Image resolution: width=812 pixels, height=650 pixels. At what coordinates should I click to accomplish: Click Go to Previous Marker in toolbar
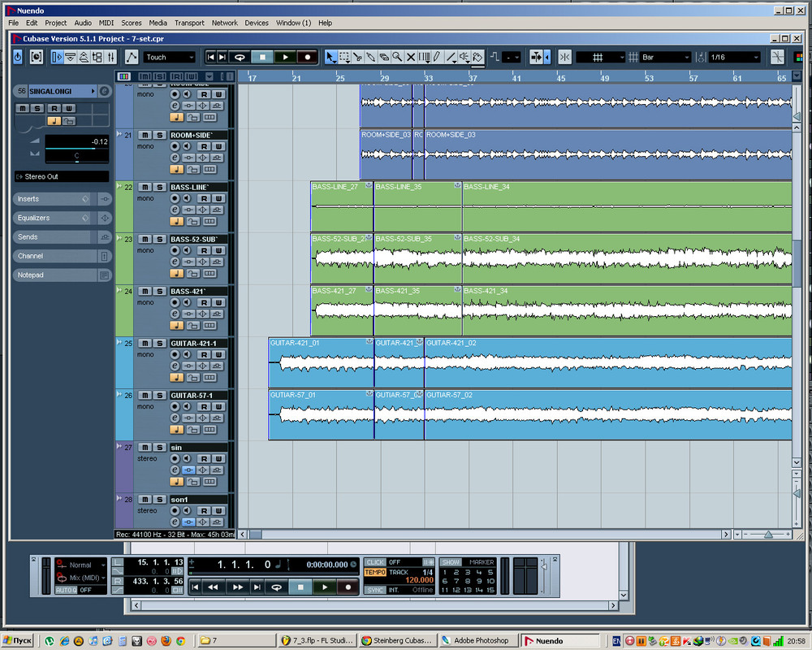point(210,57)
